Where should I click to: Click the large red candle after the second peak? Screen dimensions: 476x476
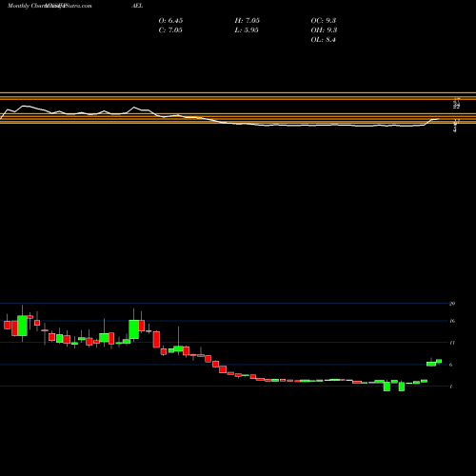156,340
